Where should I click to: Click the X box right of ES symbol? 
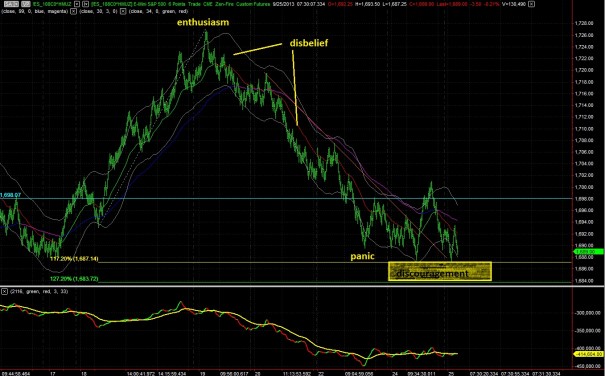point(77,4)
